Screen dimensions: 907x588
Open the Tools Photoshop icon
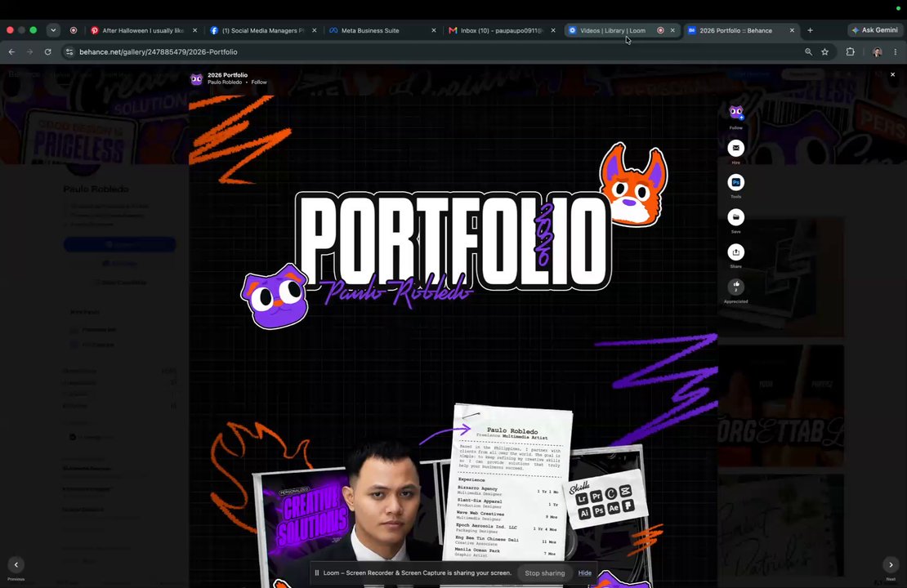[x=735, y=183]
